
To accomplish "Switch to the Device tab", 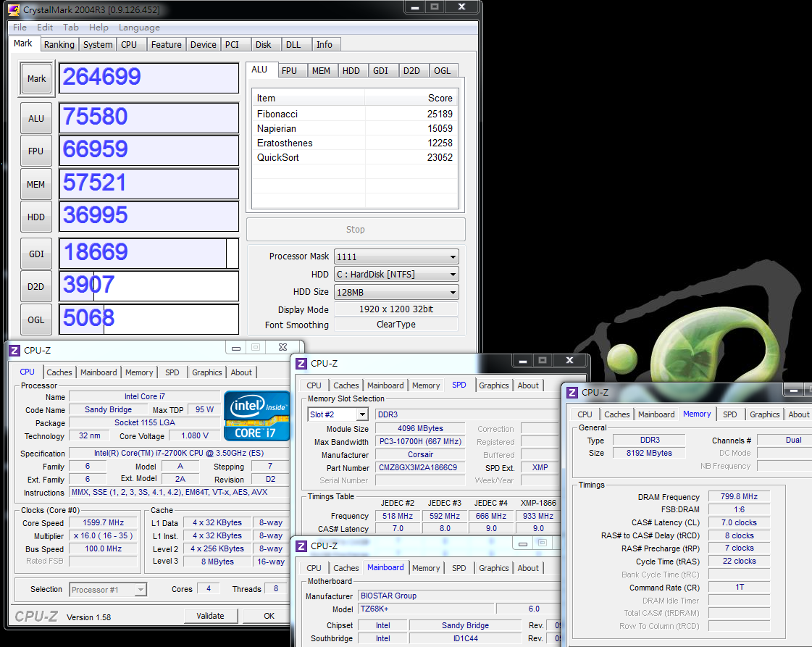I will pyautogui.click(x=203, y=44).
